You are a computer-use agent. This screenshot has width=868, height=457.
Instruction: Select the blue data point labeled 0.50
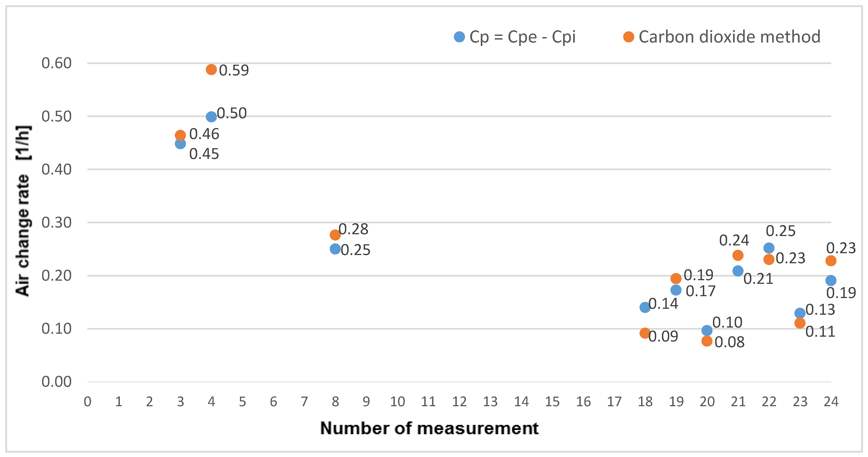[x=211, y=117]
